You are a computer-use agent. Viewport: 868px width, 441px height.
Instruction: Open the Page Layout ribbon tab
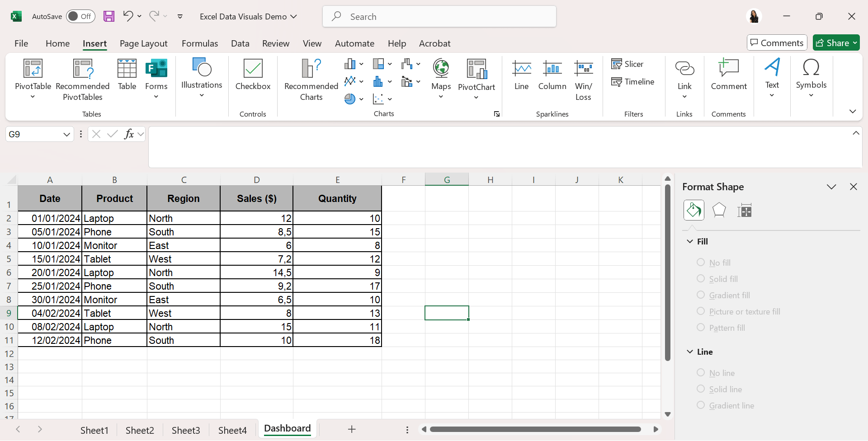pos(143,43)
